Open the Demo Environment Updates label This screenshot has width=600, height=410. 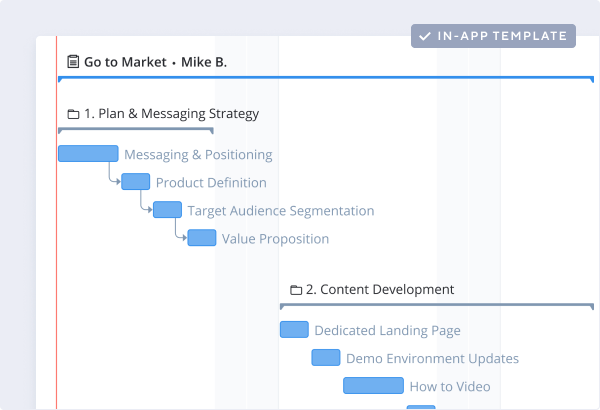pos(432,359)
